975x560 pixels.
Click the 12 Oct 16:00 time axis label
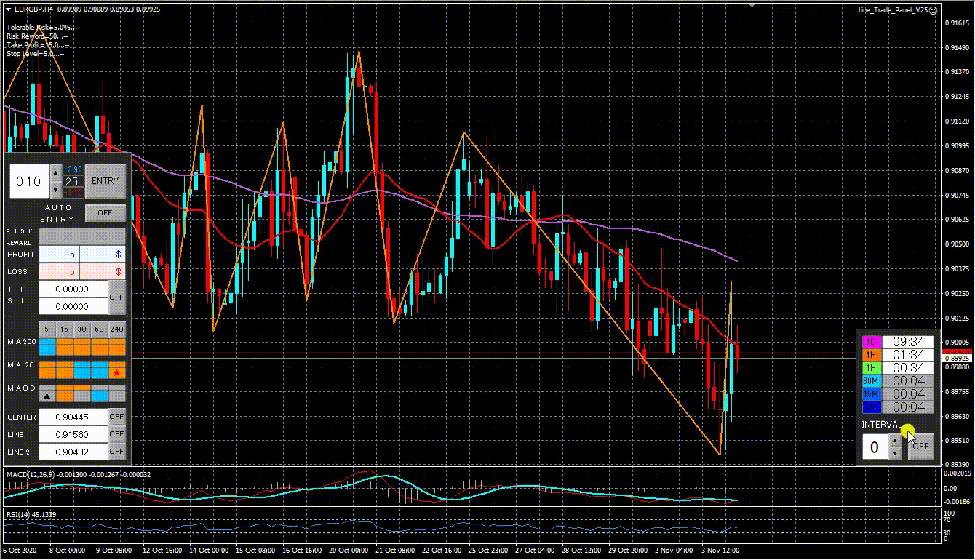click(x=162, y=551)
